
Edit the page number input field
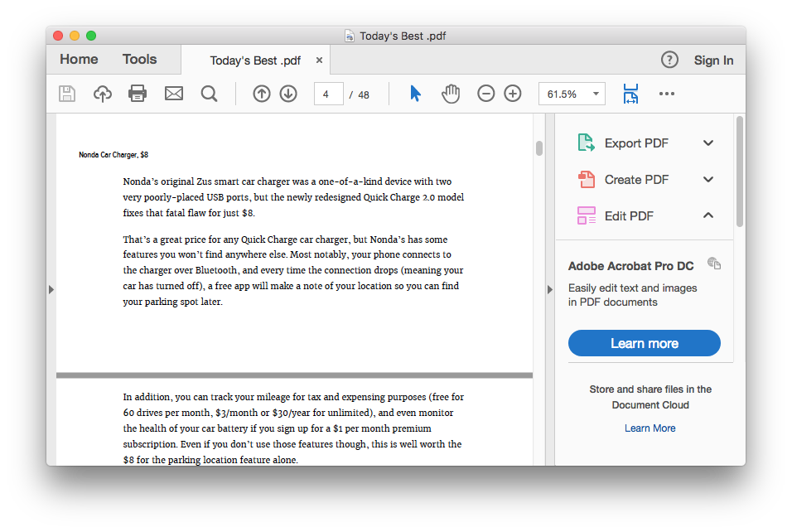tap(328, 94)
